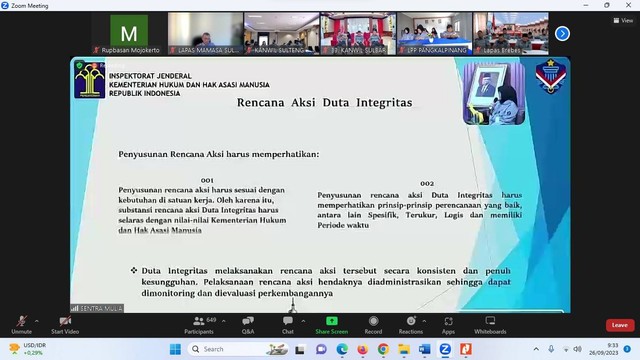Image resolution: width=640 pixels, height=360 pixels.
Task: Select the LPP PANGKALPINANG participant video
Action: 434,33
